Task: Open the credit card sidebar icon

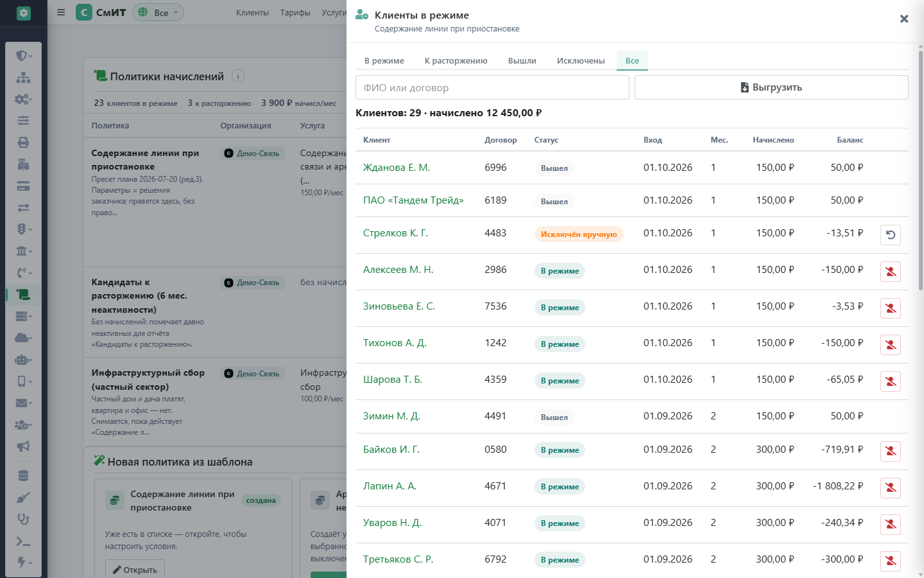Action: coord(23,186)
